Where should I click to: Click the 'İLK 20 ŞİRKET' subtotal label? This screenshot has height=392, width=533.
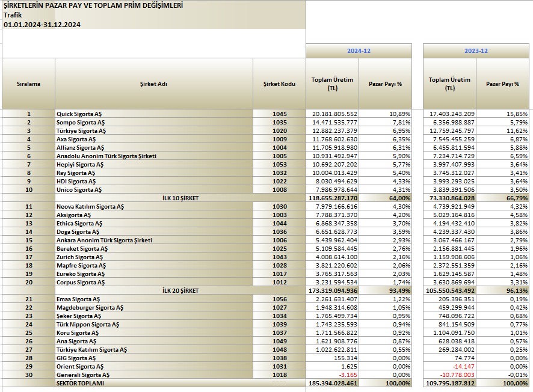click(180, 291)
